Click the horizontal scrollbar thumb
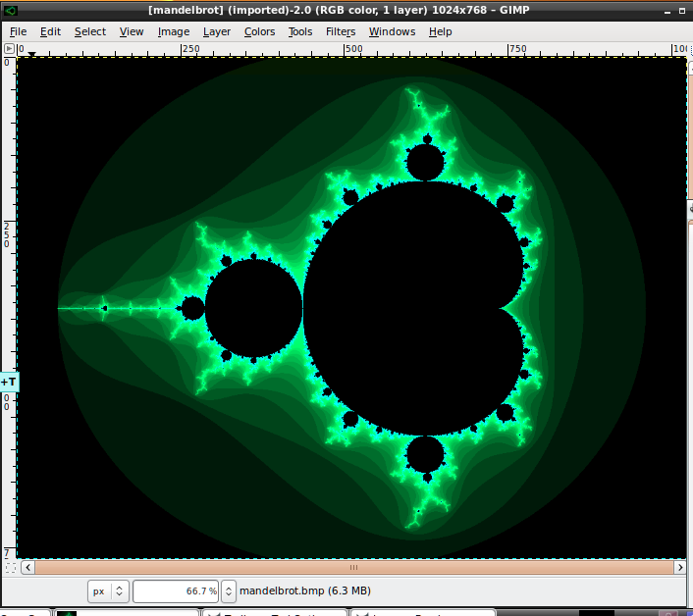The width and height of the screenshot is (693, 616). click(353, 567)
